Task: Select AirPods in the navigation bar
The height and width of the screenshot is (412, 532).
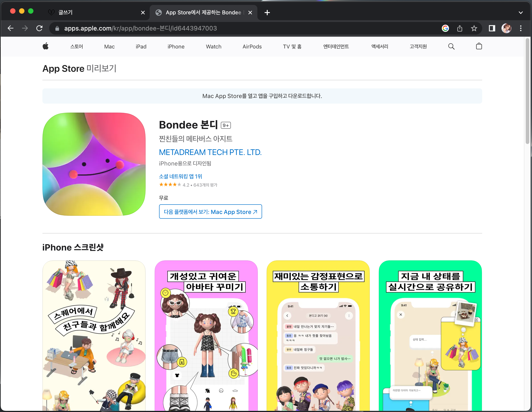Action: (x=252, y=46)
